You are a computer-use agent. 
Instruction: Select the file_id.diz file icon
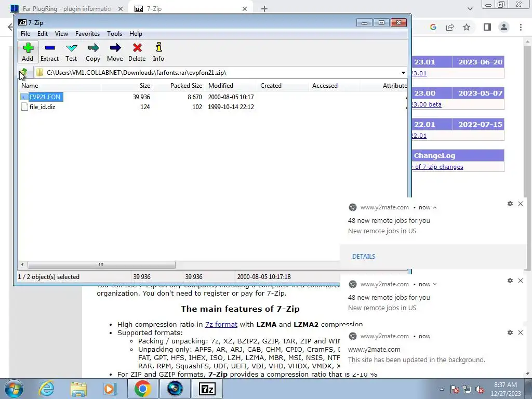[24, 107]
